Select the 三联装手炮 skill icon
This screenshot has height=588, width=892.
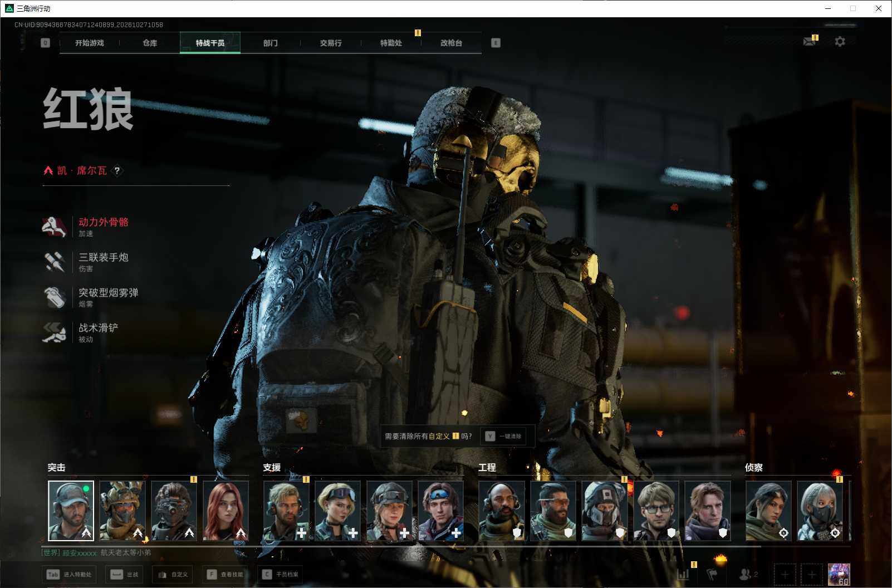(54, 262)
